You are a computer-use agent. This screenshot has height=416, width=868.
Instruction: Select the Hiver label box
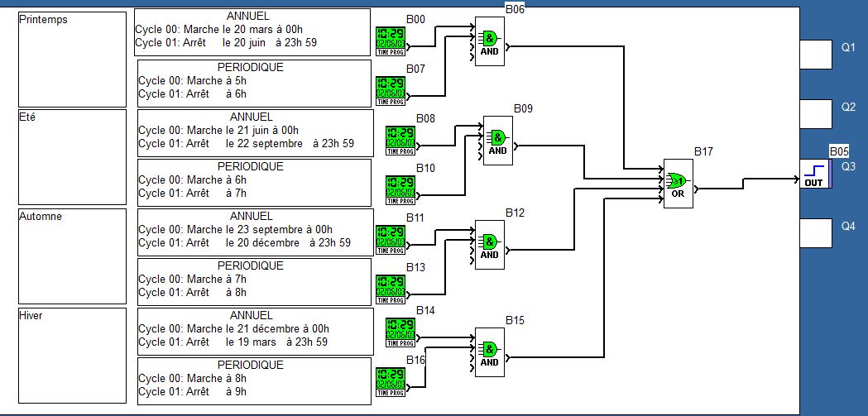click(x=74, y=356)
